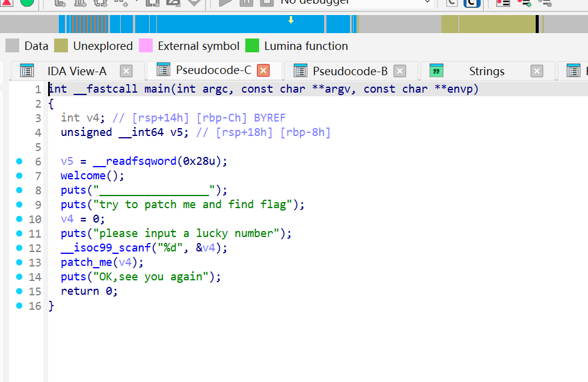Toggle the dot marker beside line 13

(x=19, y=262)
